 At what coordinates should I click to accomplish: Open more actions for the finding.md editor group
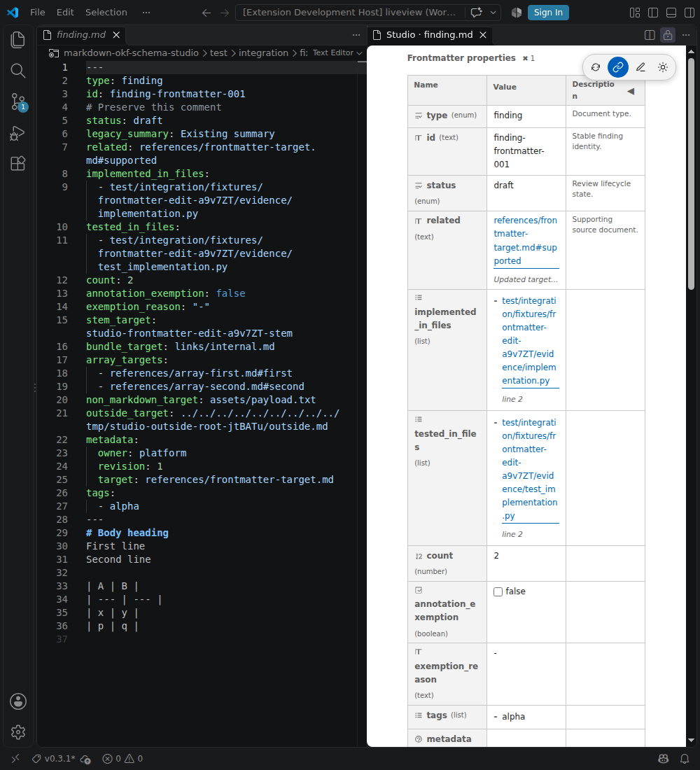[x=356, y=35]
